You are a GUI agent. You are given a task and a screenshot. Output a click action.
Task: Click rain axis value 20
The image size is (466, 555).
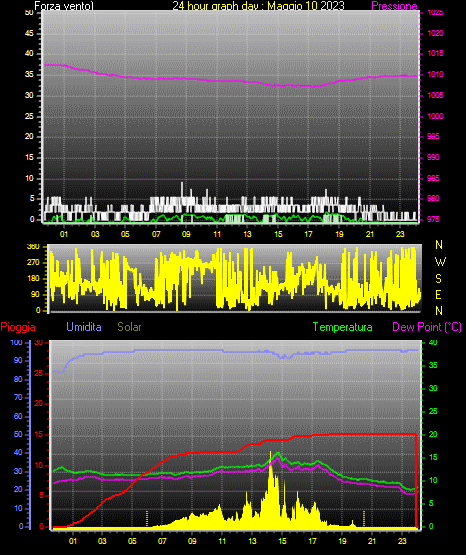click(39, 404)
